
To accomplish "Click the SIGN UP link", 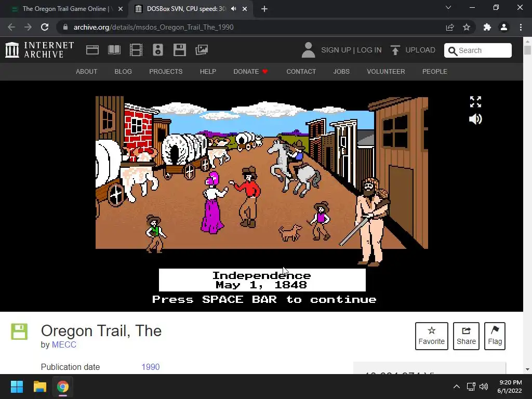I will click(x=336, y=50).
